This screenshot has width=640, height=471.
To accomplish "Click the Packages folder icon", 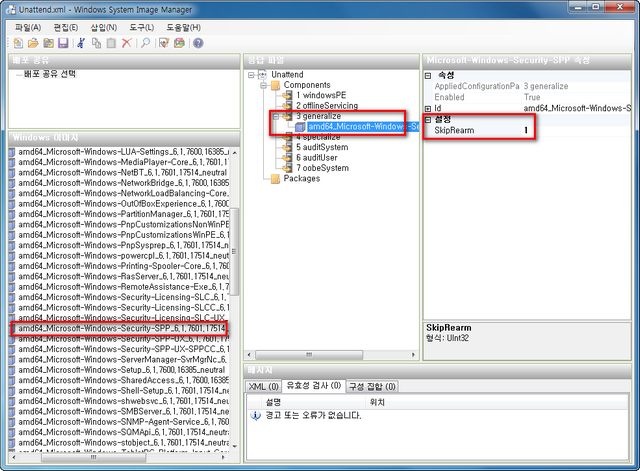I will click(276, 179).
